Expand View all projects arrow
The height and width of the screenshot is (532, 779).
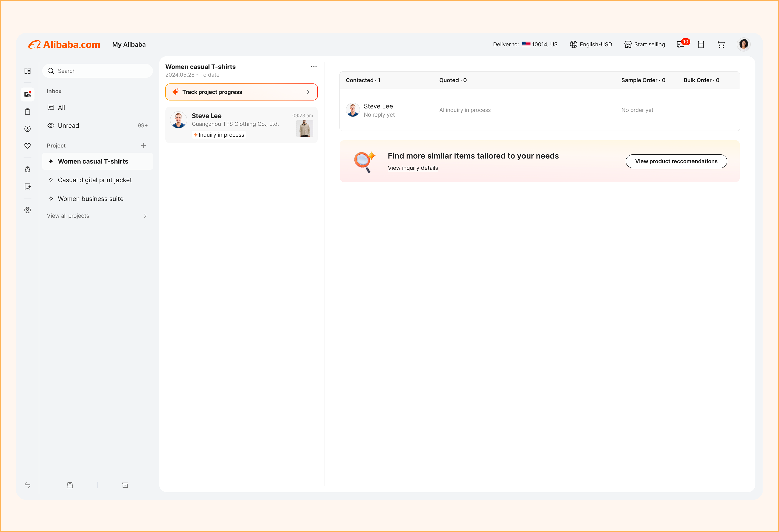[x=145, y=215]
